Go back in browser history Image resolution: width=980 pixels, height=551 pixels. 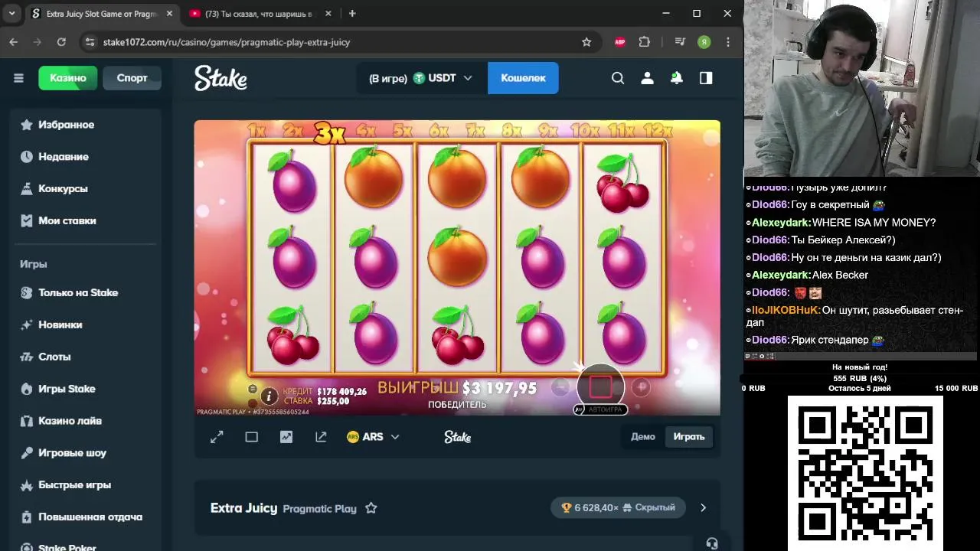pyautogui.click(x=14, y=42)
